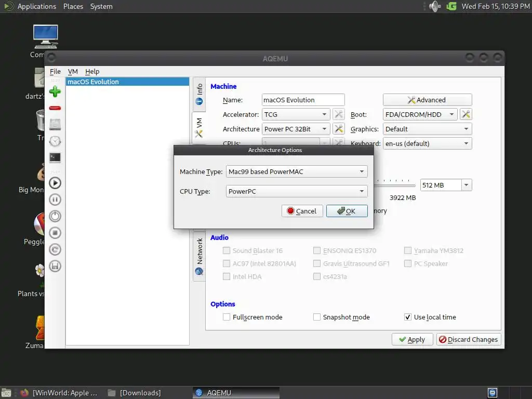Screen dimensions: 532x399
Task: Toggle ENSONIQ ES1370 checkbox
Action: click(317, 251)
